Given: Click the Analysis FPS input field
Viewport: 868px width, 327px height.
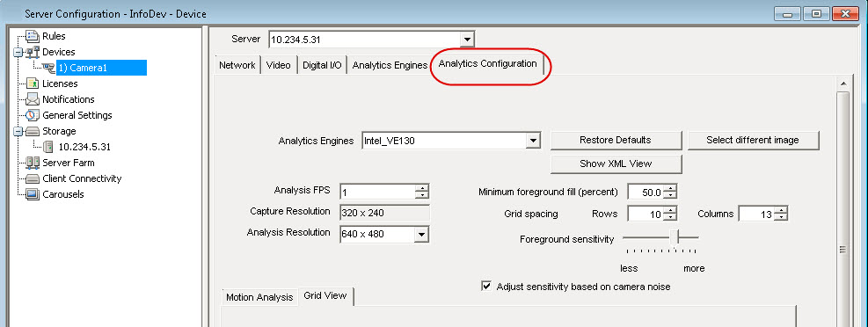Looking at the screenshot, I should (x=378, y=192).
